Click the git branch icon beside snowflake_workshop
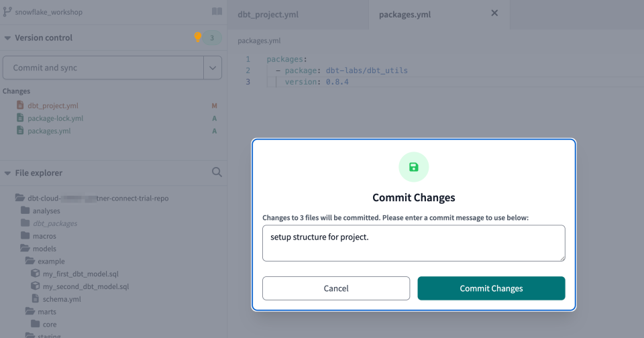 pyautogui.click(x=8, y=12)
